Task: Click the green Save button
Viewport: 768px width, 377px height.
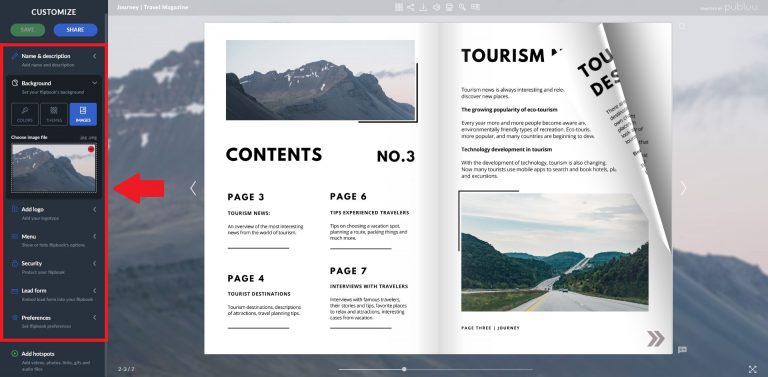Action: coord(27,30)
